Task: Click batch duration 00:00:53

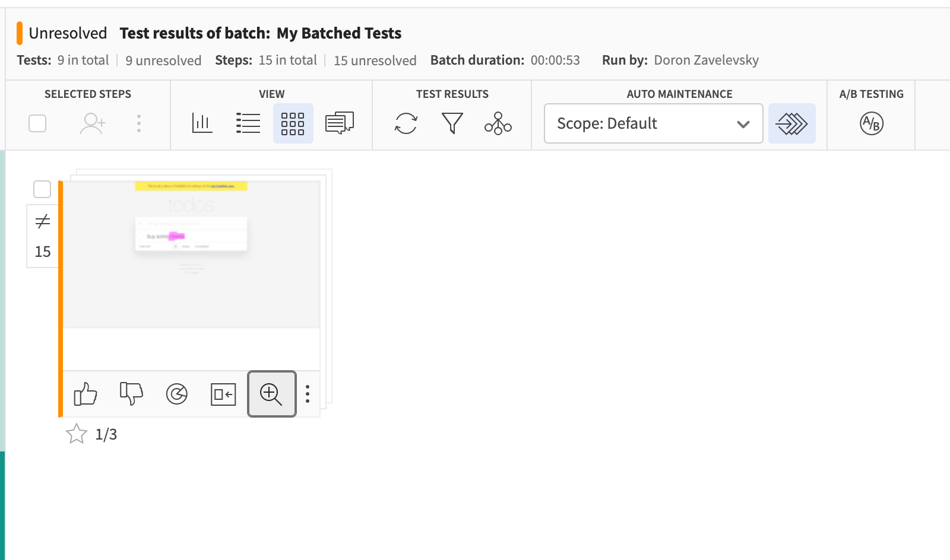Action: coord(555,60)
